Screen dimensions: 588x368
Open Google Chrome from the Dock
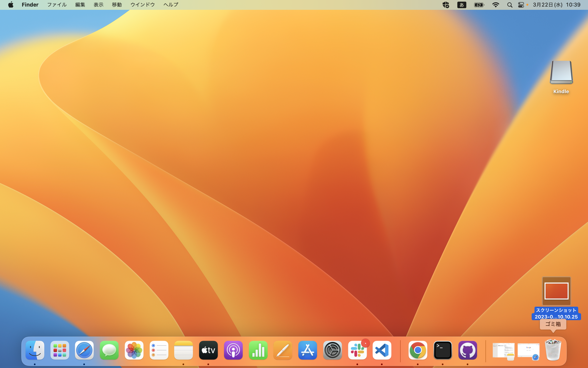(x=418, y=350)
